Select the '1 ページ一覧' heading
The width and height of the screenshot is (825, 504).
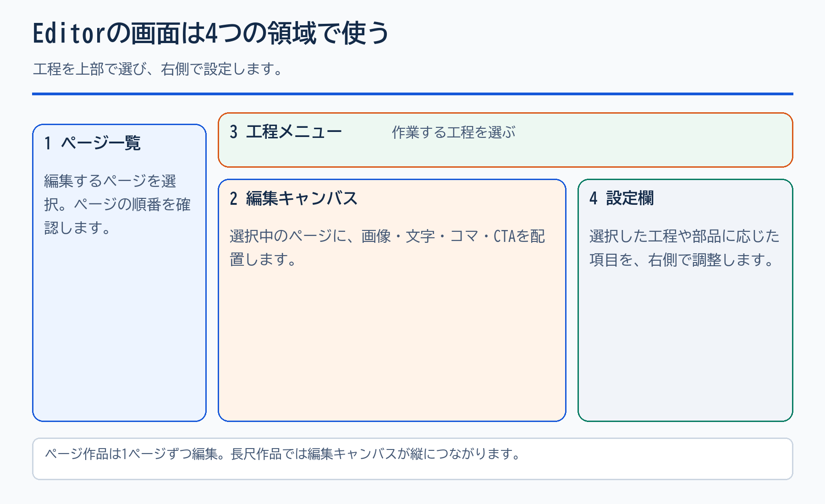93,143
